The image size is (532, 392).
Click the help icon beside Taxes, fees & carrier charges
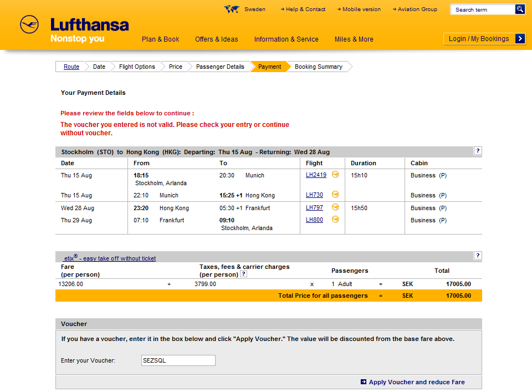pyautogui.click(x=243, y=274)
